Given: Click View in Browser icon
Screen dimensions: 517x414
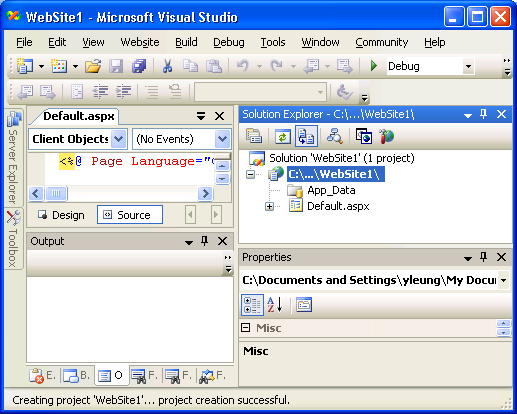Looking at the screenshot, I should tap(364, 137).
